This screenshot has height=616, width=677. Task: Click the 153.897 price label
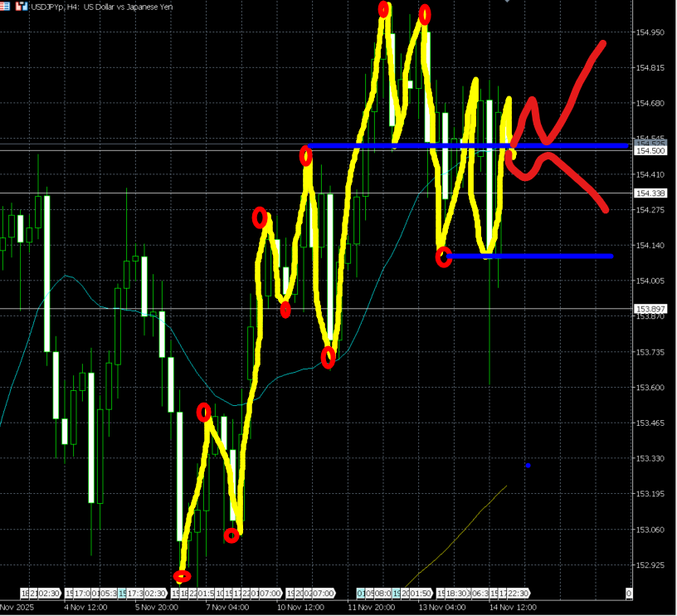(x=650, y=309)
